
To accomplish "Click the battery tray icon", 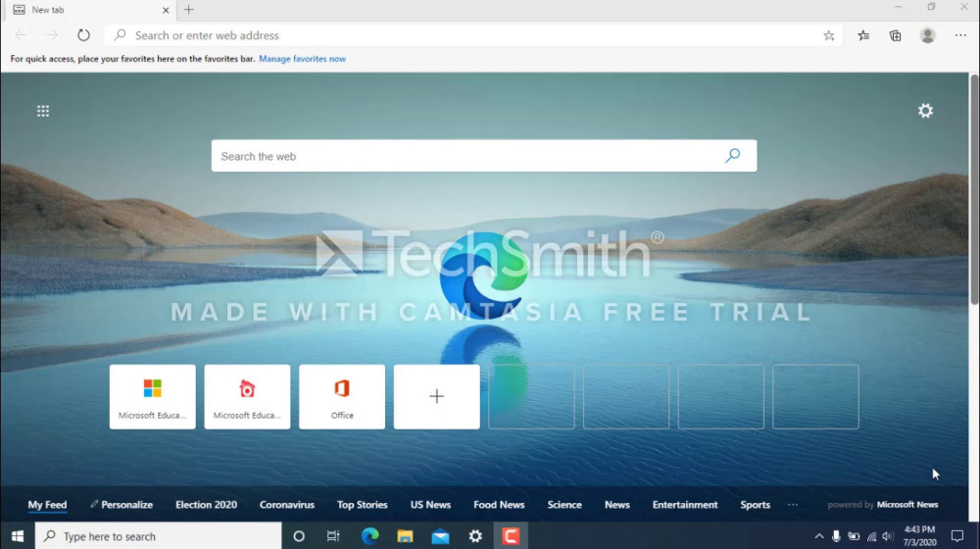I will pos(854,536).
